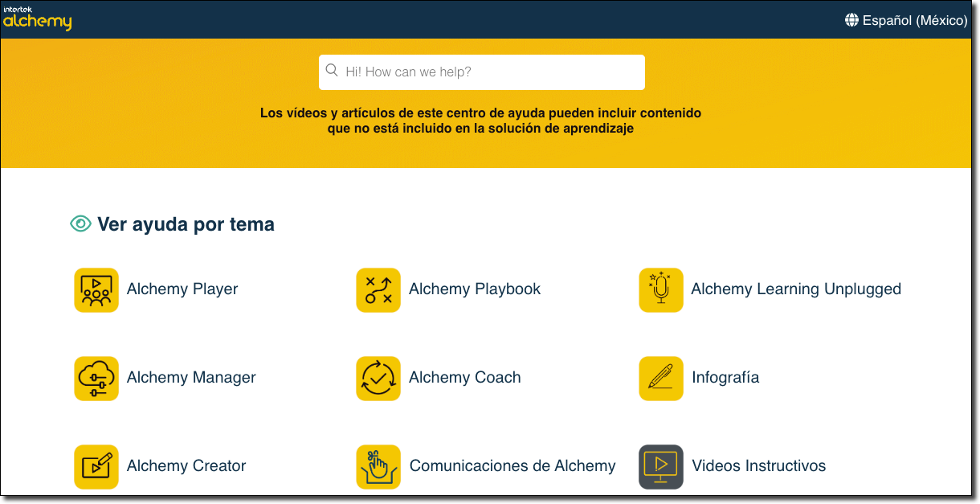Click the eye icon beside Ver ayuda por tema
This screenshot has width=980, height=504.
tap(80, 224)
